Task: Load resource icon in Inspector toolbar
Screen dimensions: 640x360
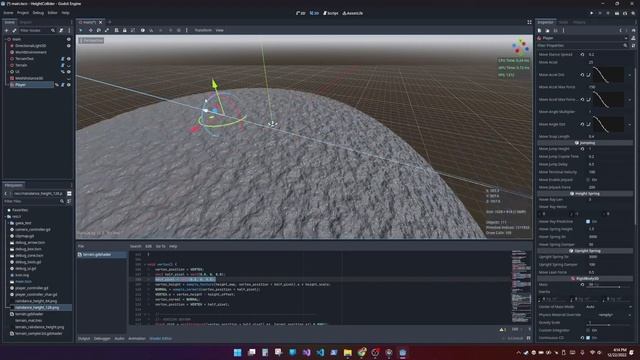Action: [x=547, y=30]
